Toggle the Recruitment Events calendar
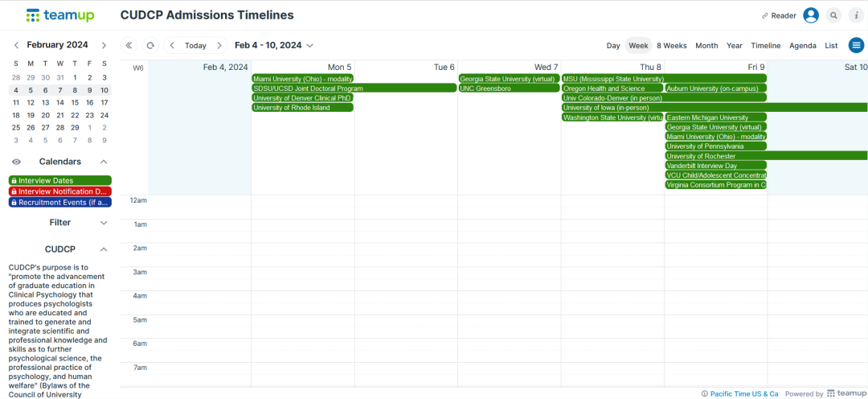 pos(60,203)
